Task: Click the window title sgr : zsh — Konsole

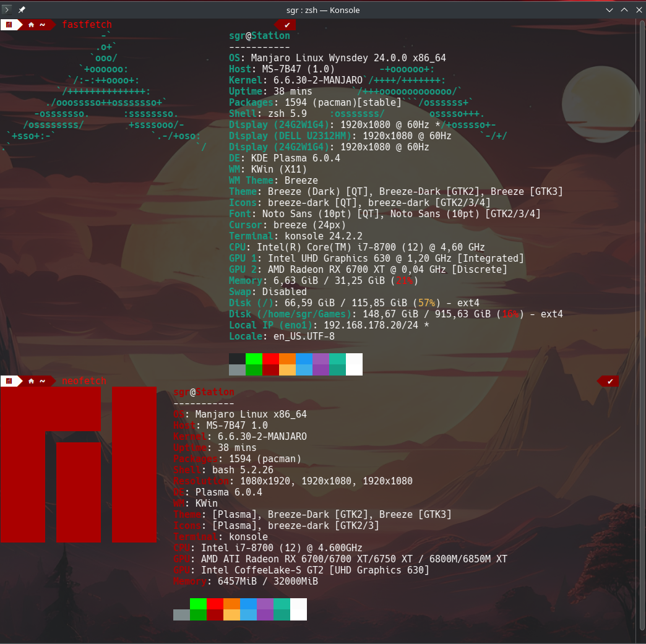Action: 322,10
